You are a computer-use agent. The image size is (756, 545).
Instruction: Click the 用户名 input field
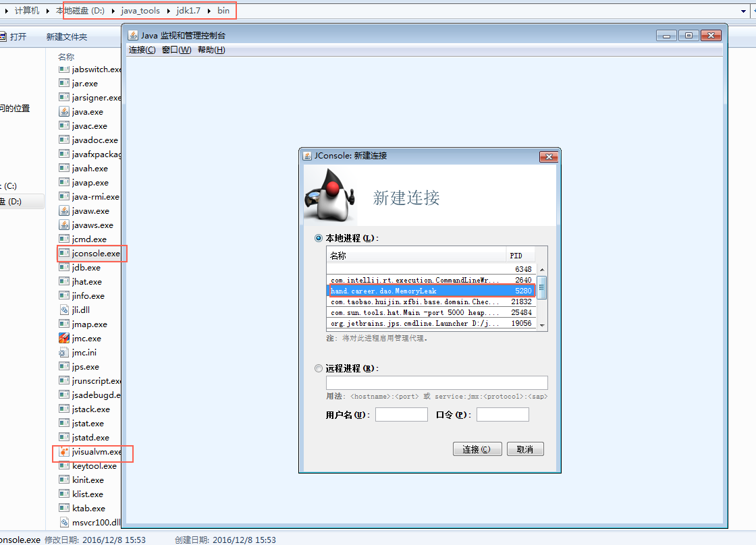(402, 414)
